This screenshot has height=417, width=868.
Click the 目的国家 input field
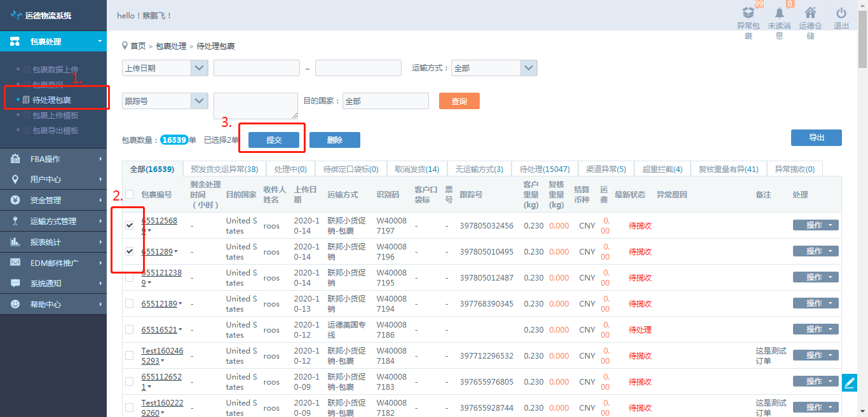click(x=385, y=102)
